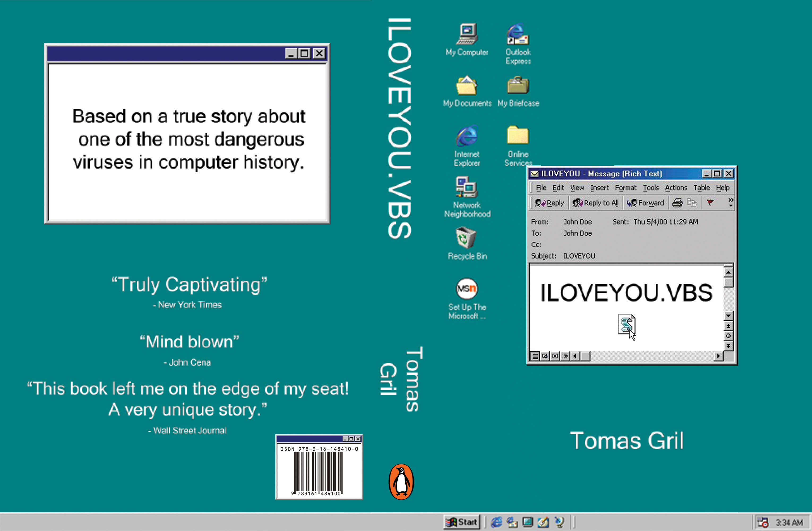
Task: Open the Recycle Bin desktop icon
Action: coord(466,238)
